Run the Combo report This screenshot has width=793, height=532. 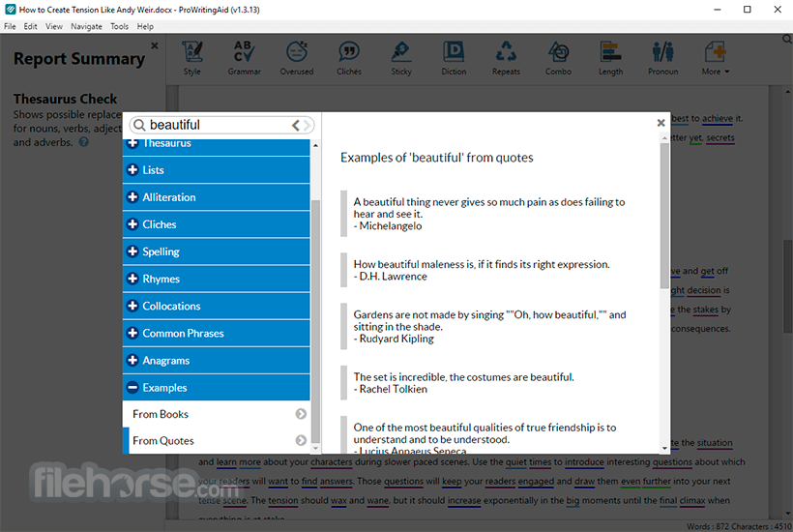click(x=558, y=58)
